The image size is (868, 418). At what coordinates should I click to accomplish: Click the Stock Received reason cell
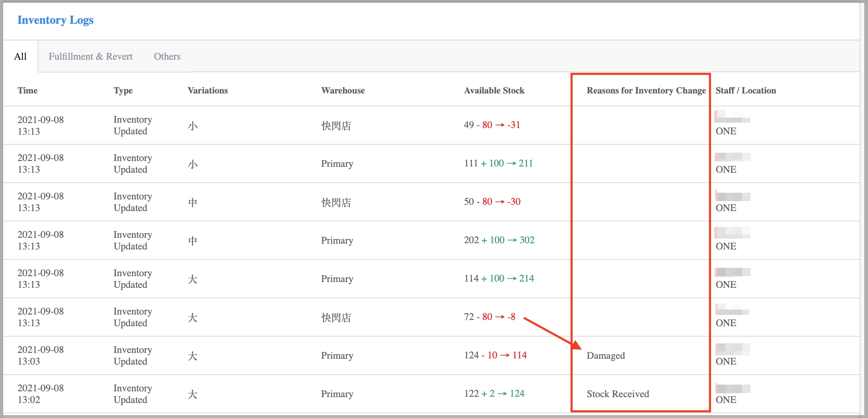pos(618,394)
